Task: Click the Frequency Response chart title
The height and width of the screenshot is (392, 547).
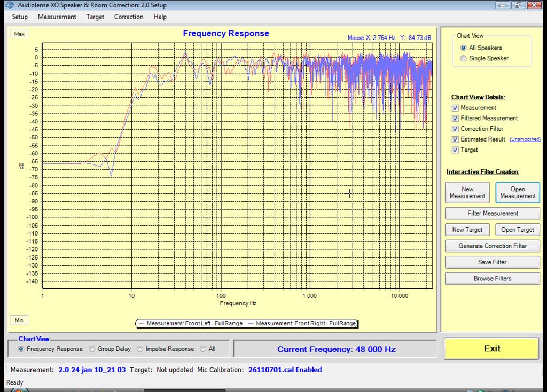Action: [226, 34]
